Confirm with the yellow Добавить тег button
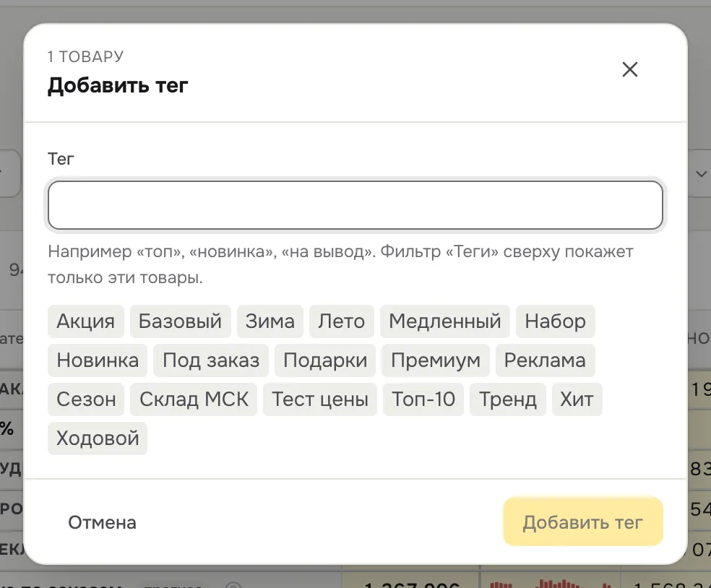711x588 pixels. (583, 522)
